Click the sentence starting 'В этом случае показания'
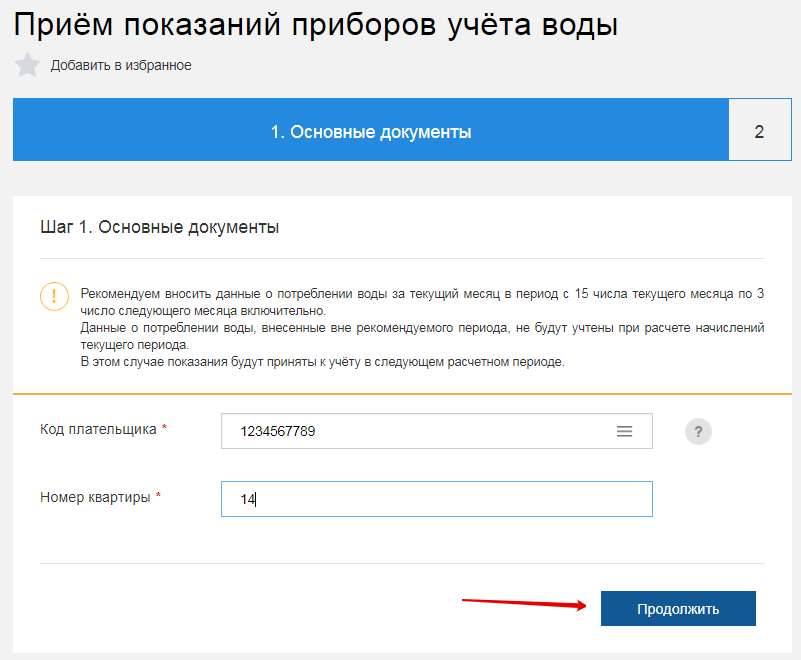The image size is (801, 660). (x=322, y=362)
